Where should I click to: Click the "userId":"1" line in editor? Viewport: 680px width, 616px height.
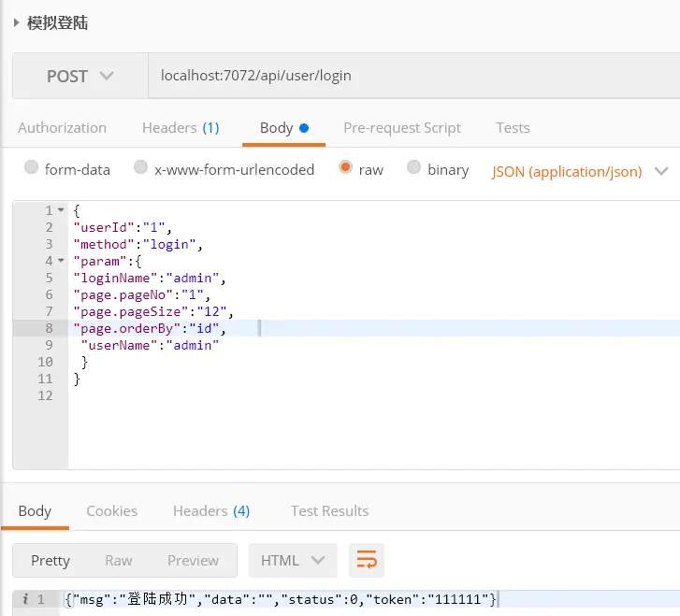pos(123,227)
